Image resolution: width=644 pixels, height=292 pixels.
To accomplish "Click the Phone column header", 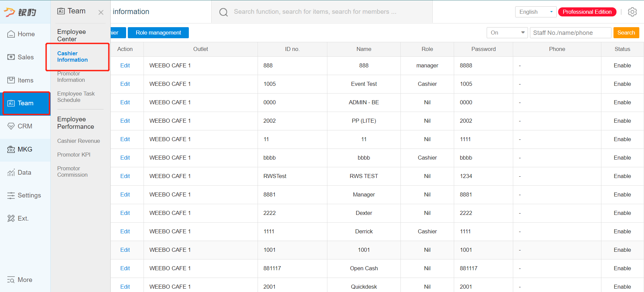I will [x=557, y=49].
